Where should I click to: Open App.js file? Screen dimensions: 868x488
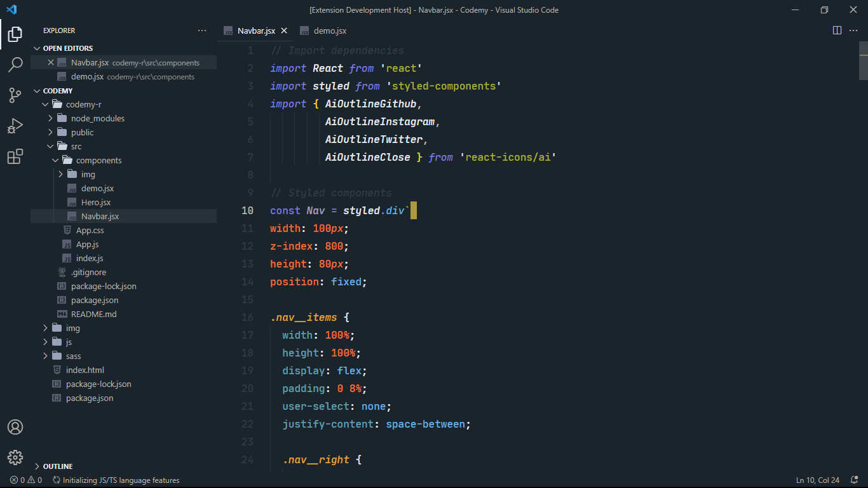coord(123,244)
